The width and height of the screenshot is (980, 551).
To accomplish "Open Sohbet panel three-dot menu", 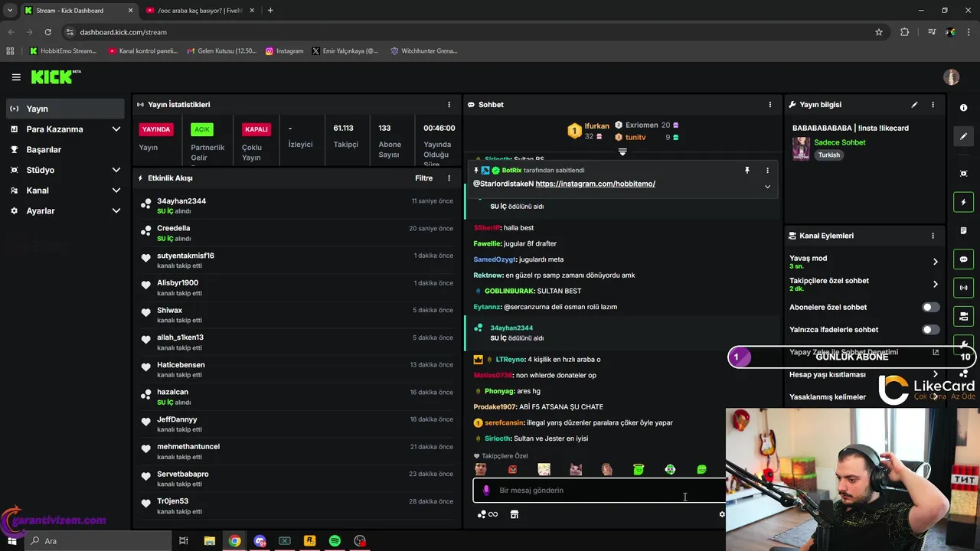I will (770, 105).
